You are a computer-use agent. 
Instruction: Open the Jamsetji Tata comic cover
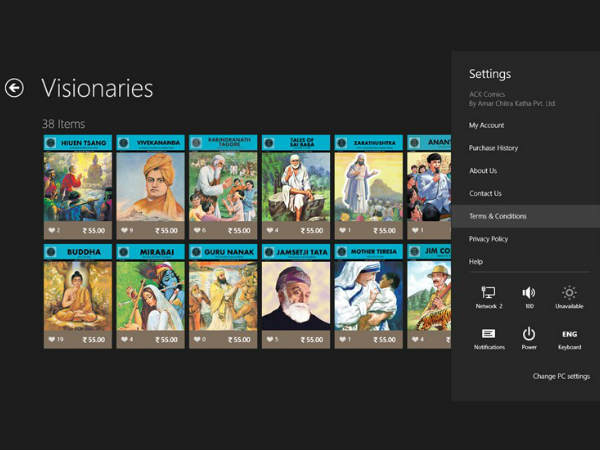(296, 296)
